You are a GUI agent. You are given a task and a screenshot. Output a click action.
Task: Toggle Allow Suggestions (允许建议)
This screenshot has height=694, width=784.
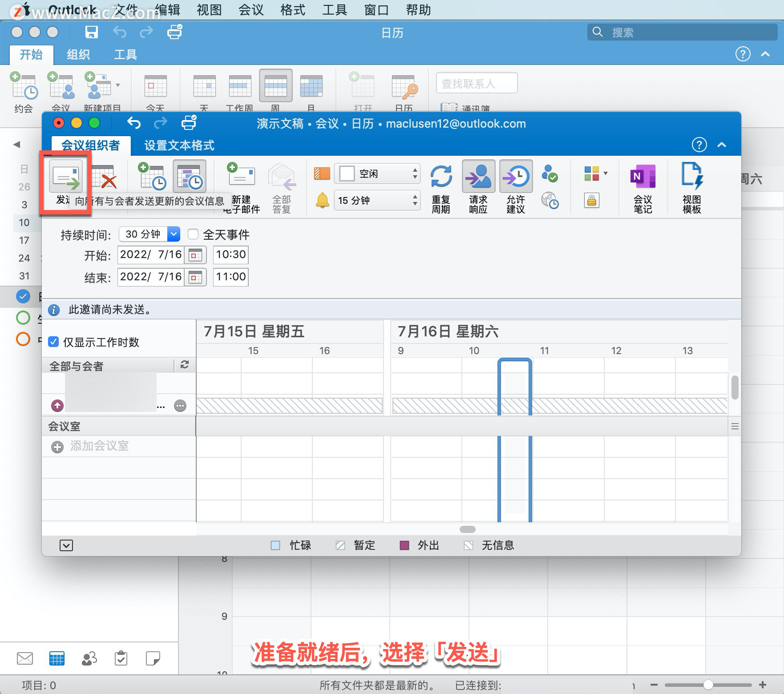pyautogui.click(x=516, y=176)
